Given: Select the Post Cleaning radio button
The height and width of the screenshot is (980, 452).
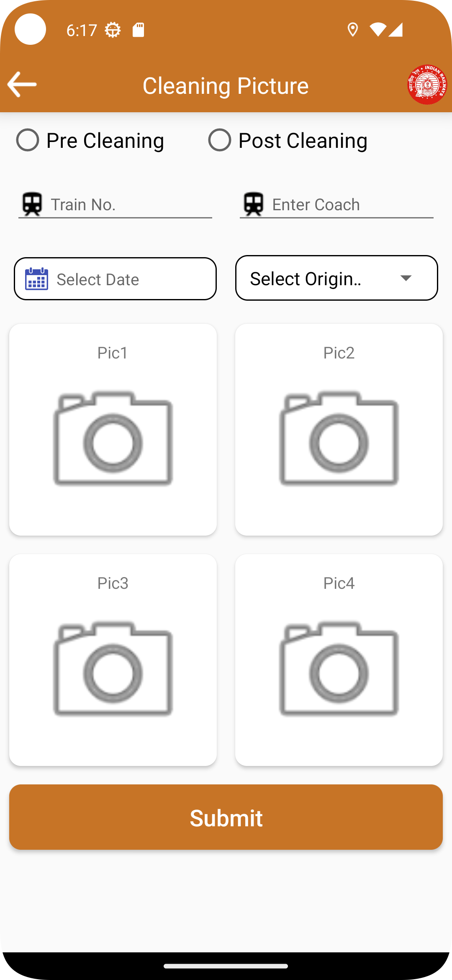Looking at the screenshot, I should click(220, 140).
